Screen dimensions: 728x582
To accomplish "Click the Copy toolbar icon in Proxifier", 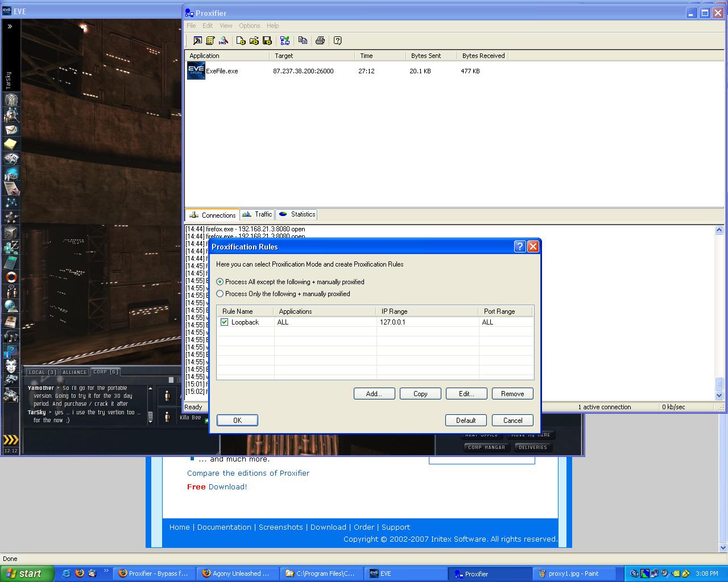I will coord(303,40).
